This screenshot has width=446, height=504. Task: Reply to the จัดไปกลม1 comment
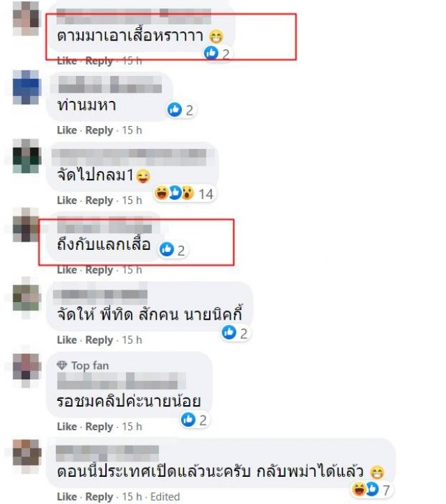point(99,200)
